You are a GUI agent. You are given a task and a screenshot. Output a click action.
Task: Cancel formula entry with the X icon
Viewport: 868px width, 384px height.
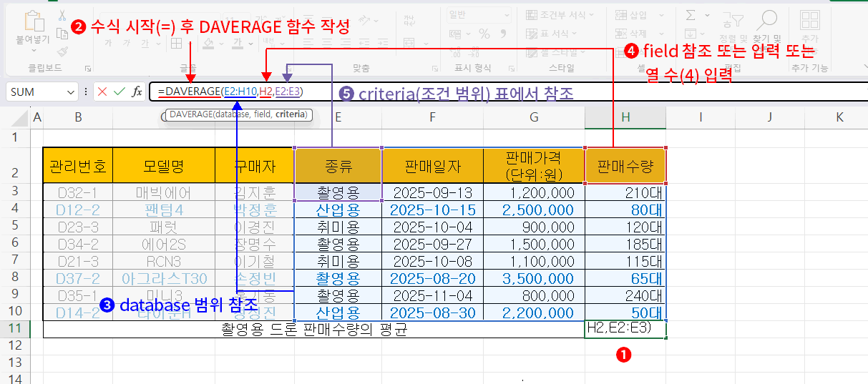click(x=102, y=92)
